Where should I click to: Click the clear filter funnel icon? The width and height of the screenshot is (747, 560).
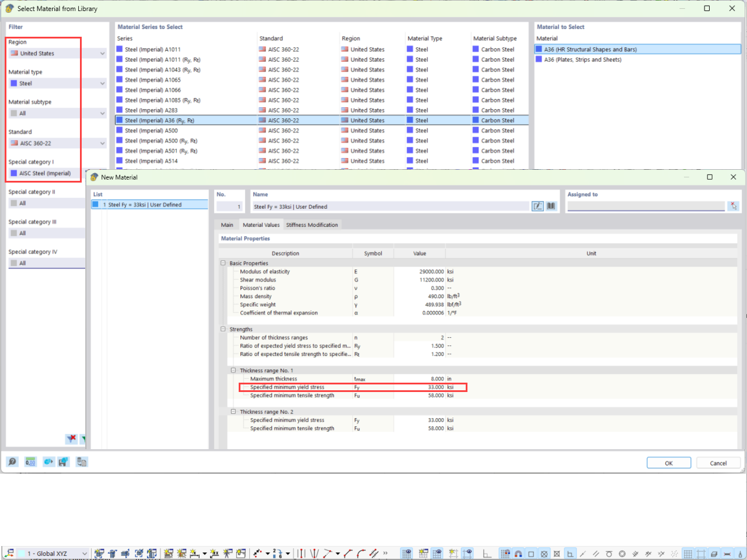point(71,439)
